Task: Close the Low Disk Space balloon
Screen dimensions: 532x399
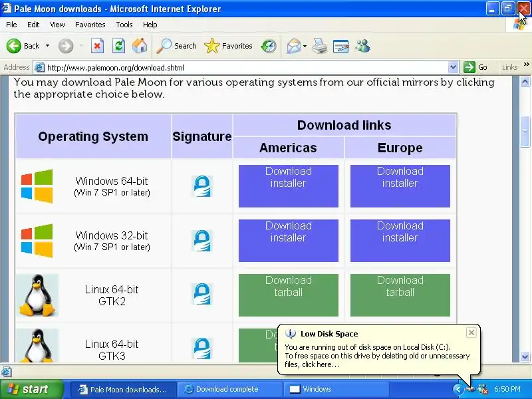Action: (471, 332)
